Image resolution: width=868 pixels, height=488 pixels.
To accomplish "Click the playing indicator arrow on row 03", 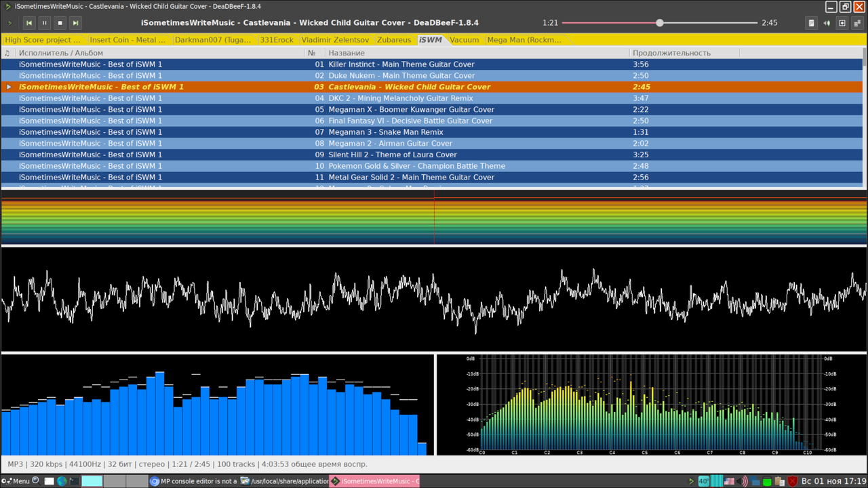I will point(9,87).
